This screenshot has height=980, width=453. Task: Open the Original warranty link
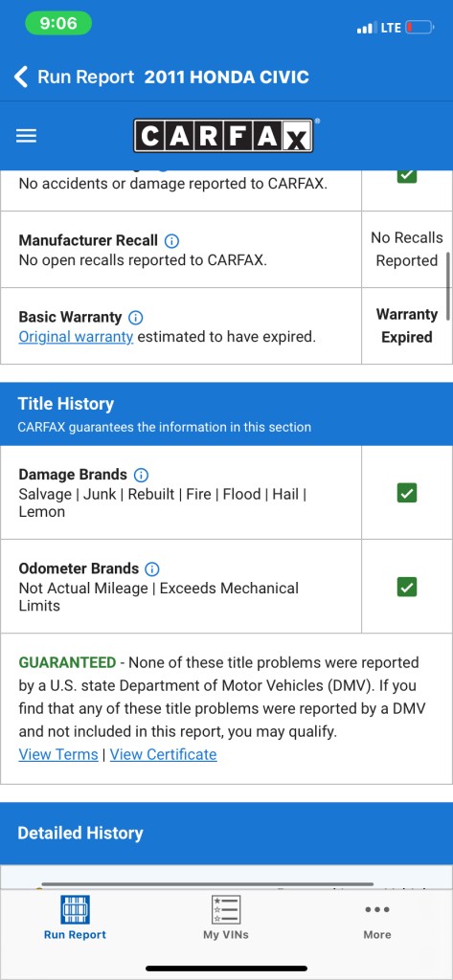76,337
